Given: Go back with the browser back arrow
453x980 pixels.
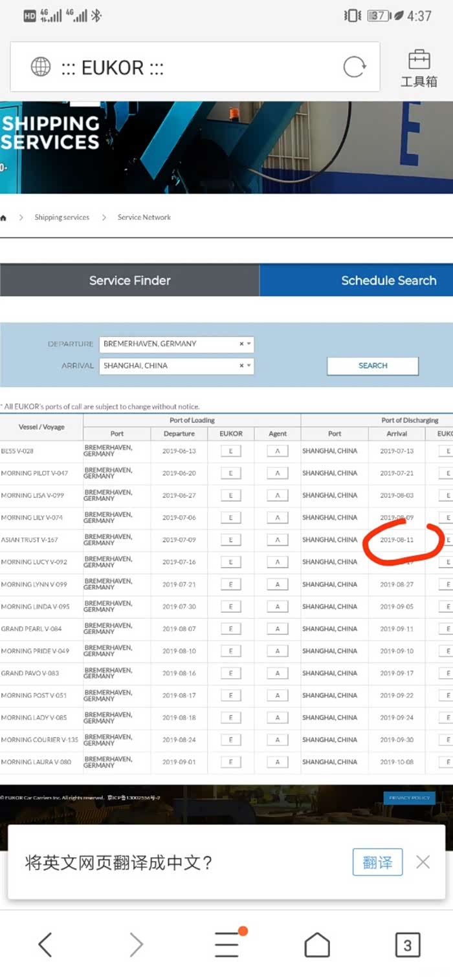Looking at the screenshot, I should (x=45, y=944).
